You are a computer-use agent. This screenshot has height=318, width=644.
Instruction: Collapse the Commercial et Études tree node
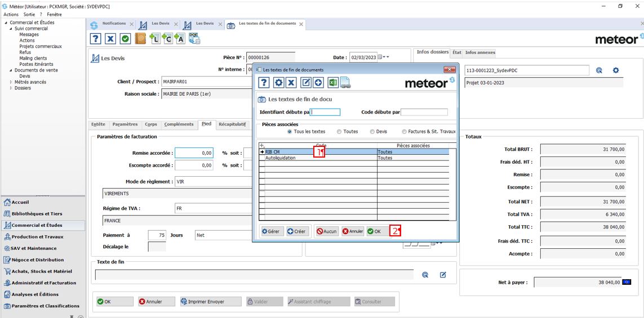tap(6, 23)
